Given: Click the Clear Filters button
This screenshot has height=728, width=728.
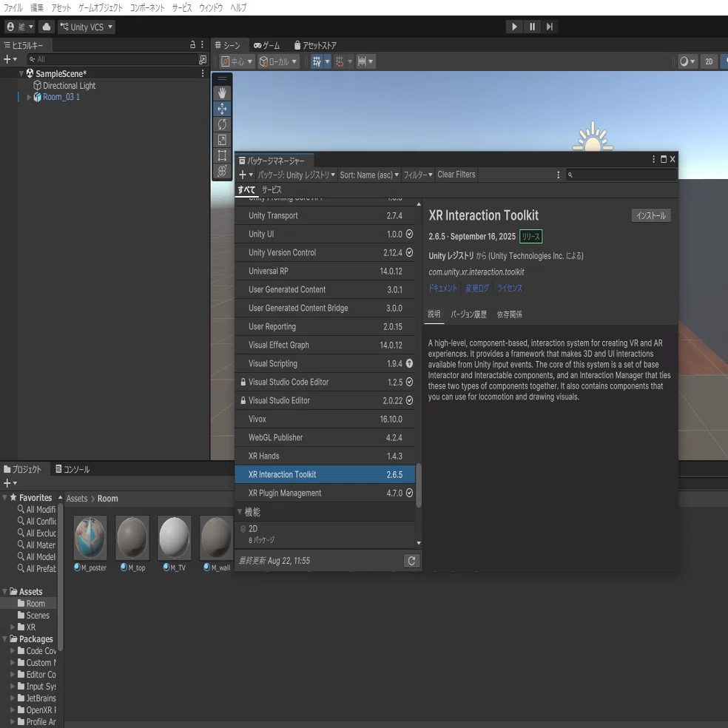Looking at the screenshot, I should pos(456,175).
